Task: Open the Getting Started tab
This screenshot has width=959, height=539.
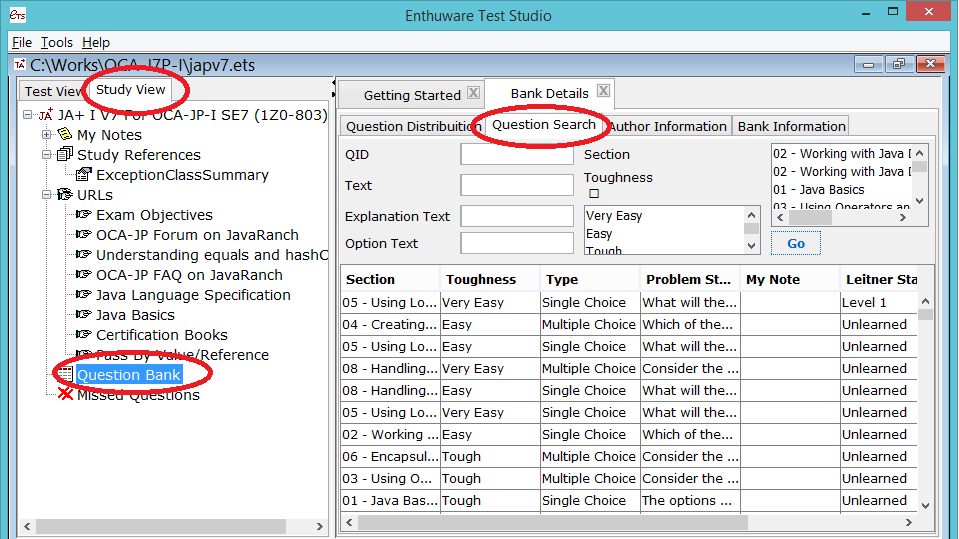Action: 412,95
